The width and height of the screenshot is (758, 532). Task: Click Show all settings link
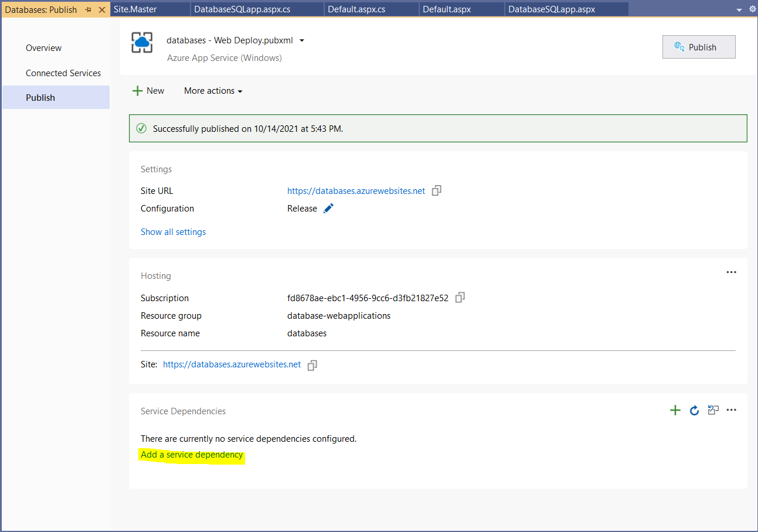(173, 232)
